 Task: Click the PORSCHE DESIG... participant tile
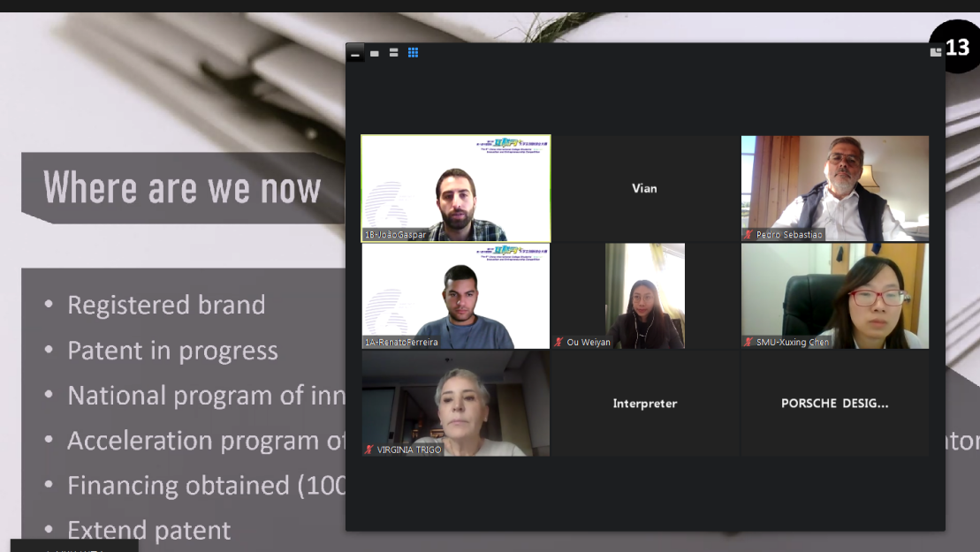(835, 404)
